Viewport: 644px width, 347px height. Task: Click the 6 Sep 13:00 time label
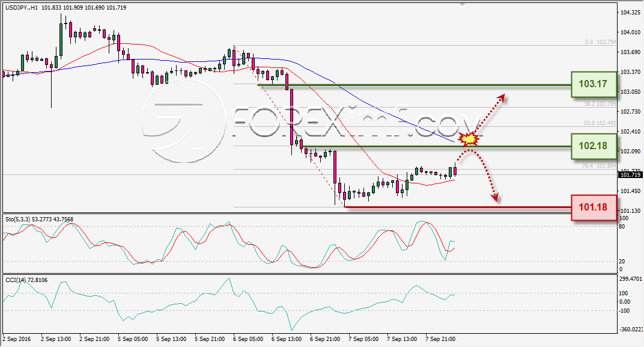pos(287,339)
